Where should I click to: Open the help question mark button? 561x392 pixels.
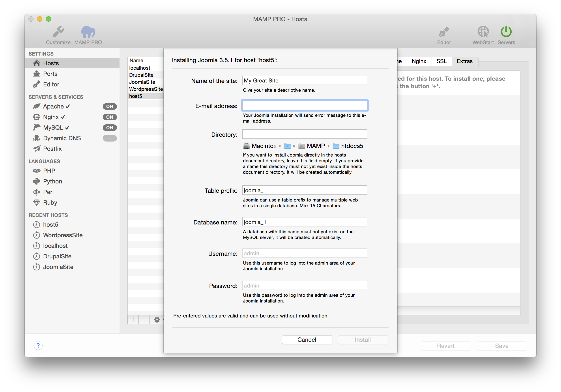pyautogui.click(x=38, y=345)
